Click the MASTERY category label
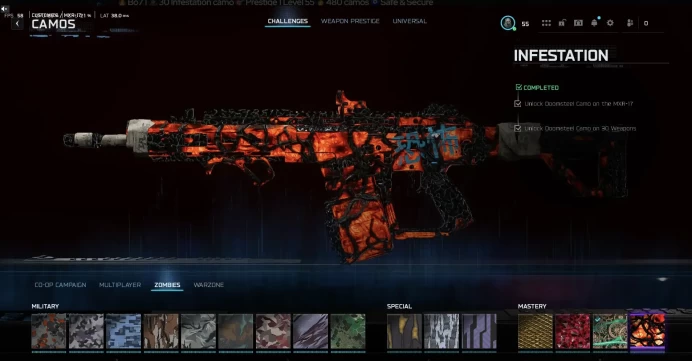Screen dimensions: 692x361 (x=532, y=306)
